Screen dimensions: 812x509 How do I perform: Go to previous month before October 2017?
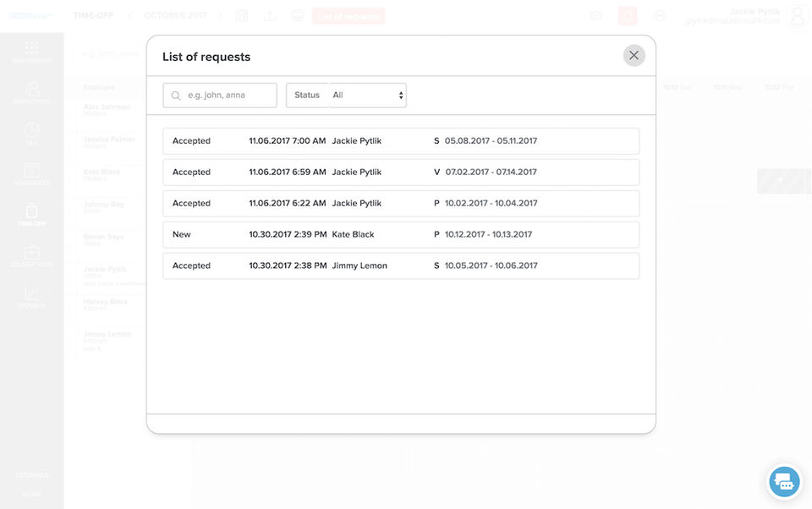pos(130,15)
